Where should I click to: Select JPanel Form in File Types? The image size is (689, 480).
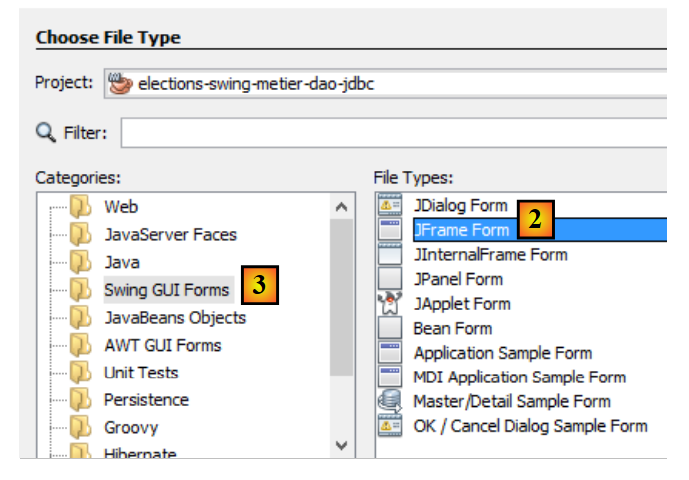click(458, 279)
